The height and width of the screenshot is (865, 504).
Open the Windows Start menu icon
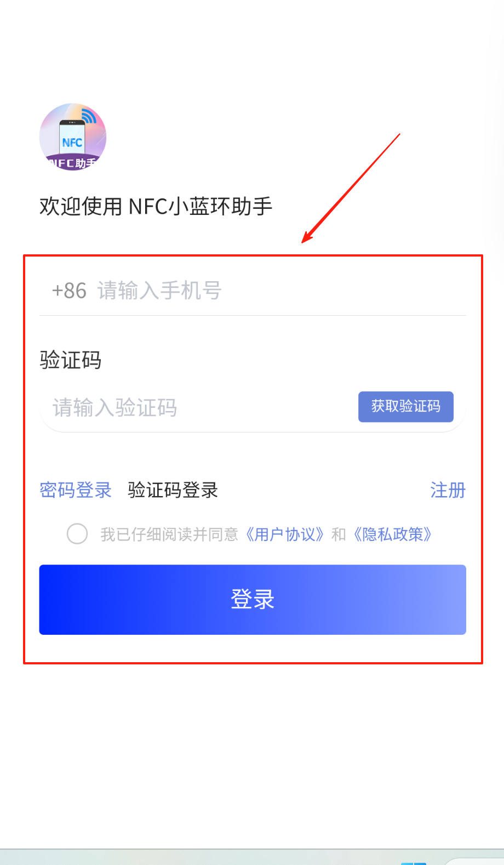click(414, 863)
